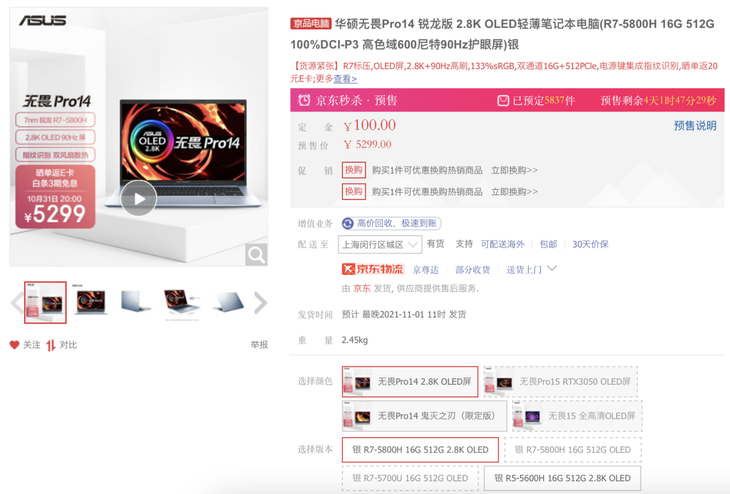Click 30天价保 price protection link

tap(590, 244)
